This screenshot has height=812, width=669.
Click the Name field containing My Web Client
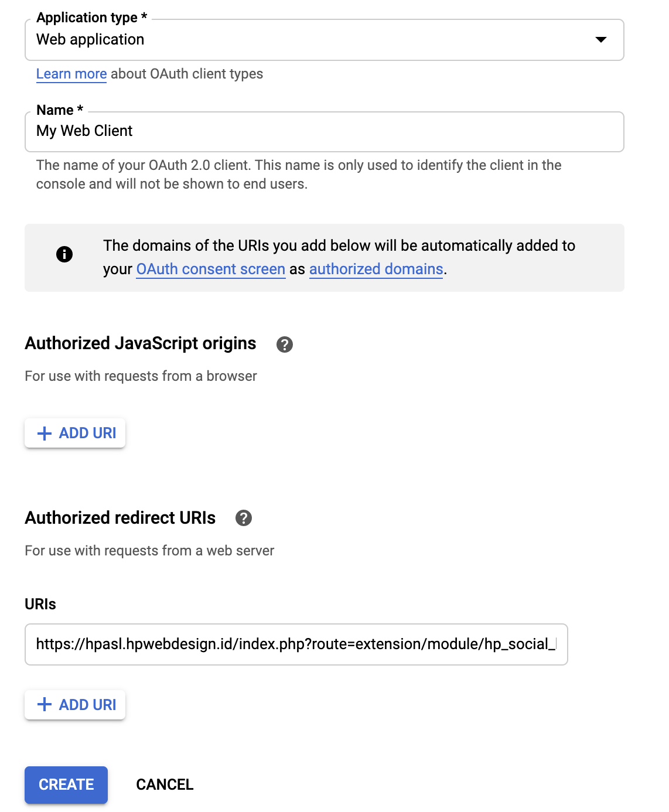(324, 131)
